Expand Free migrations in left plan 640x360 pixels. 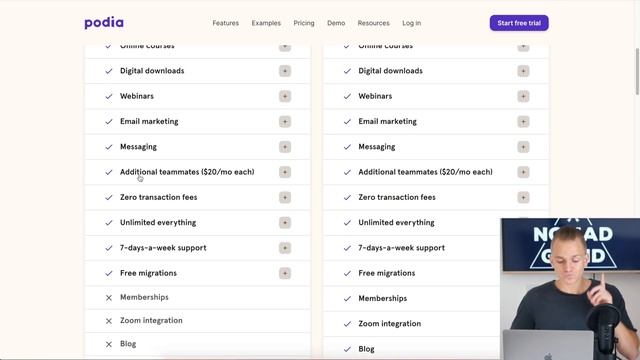pyautogui.click(x=285, y=273)
